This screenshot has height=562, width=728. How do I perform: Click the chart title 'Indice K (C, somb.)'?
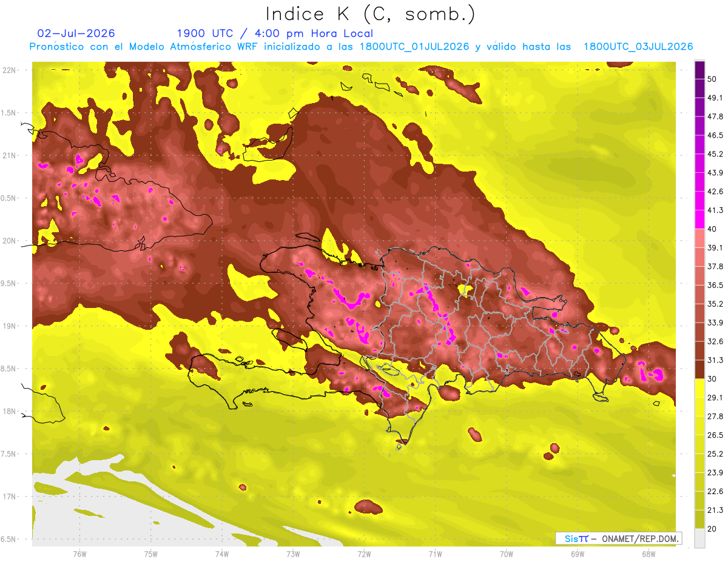(x=370, y=14)
